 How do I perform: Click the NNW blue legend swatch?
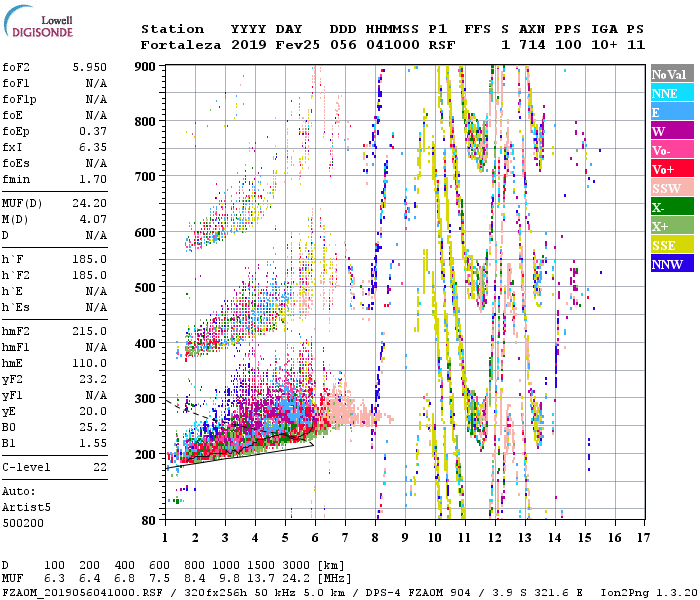(672, 263)
